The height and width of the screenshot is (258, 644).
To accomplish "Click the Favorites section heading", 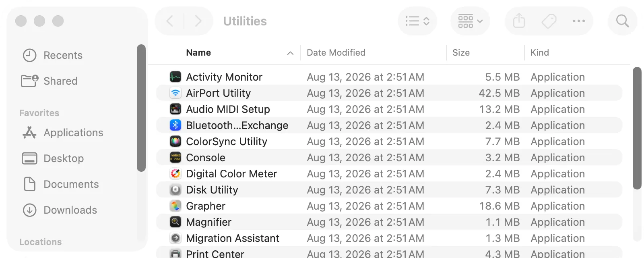I will (x=39, y=113).
